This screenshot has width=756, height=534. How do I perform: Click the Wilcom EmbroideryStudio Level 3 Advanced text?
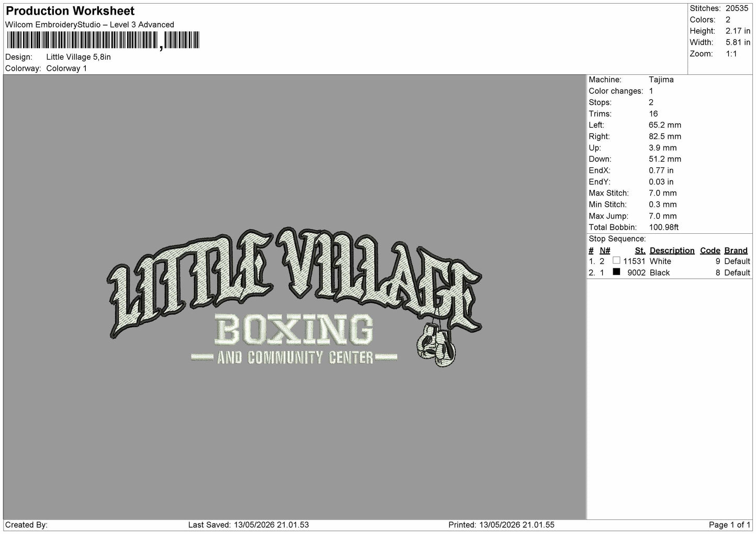tap(89, 25)
